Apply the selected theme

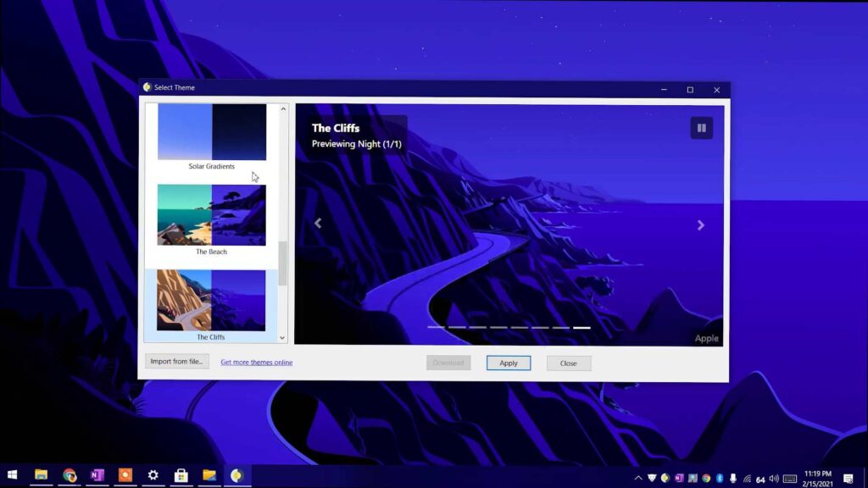tap(509, 363)
